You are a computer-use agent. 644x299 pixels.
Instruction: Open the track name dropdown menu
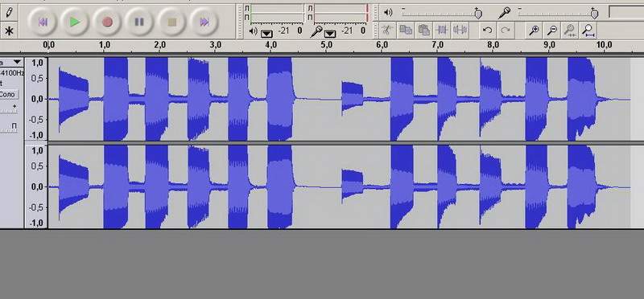coord(17,63)
